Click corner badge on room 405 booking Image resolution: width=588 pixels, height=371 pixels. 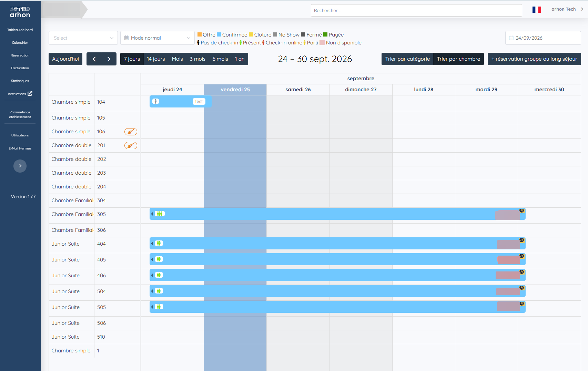click(522, 256)
